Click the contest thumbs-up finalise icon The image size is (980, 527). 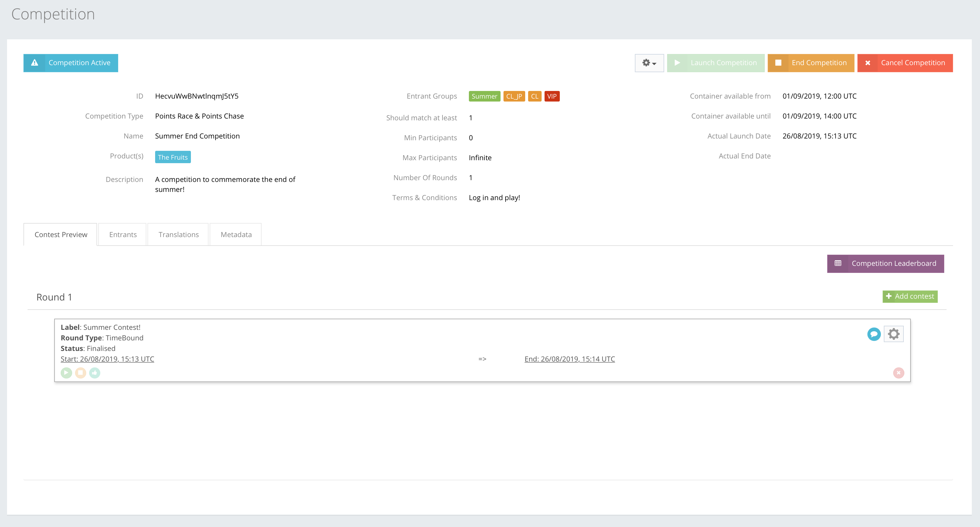click(95, 373)
